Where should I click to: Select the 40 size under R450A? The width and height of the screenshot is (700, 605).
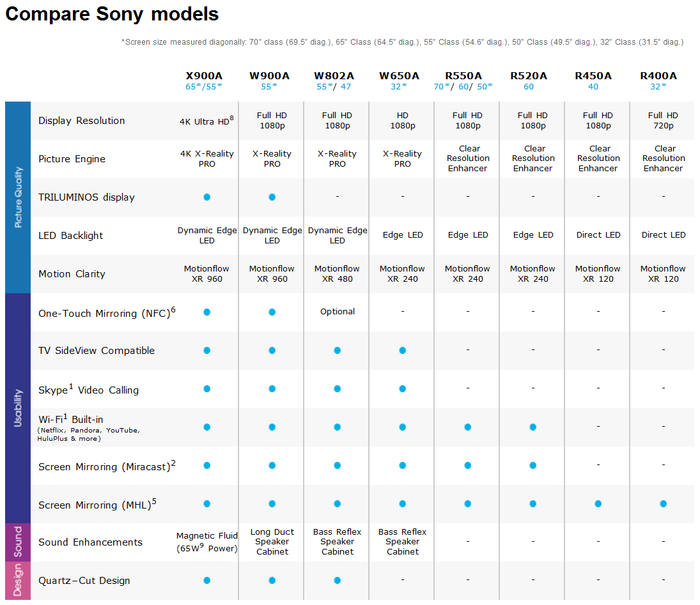coord(593,86)
